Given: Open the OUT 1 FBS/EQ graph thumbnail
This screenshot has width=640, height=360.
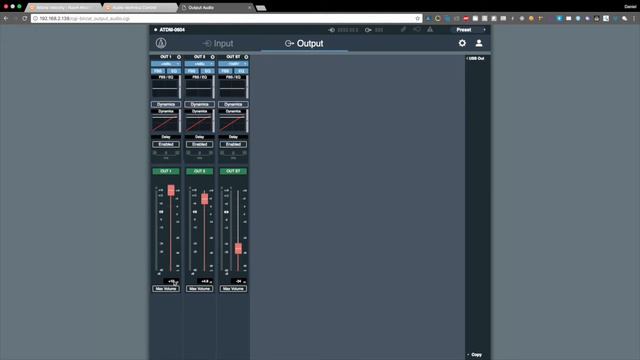Looking at the screenshot, I should pos(165,88).
